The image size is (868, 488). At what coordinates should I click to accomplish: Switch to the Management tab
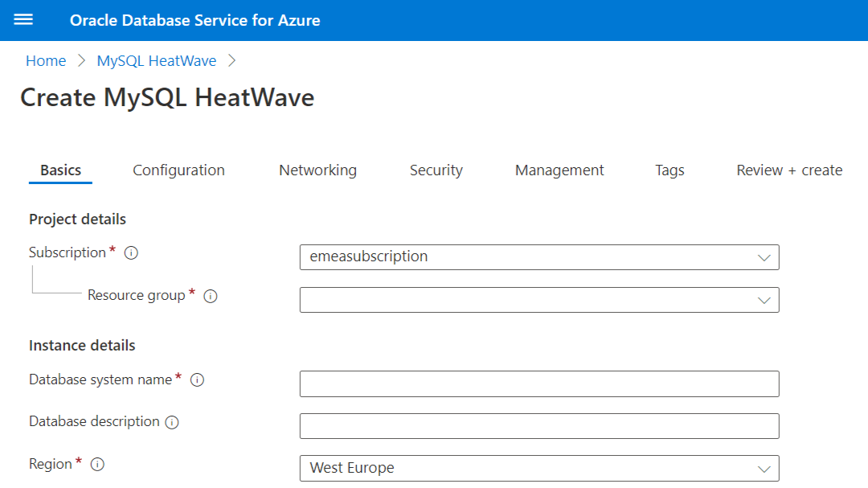click(559, 170)
